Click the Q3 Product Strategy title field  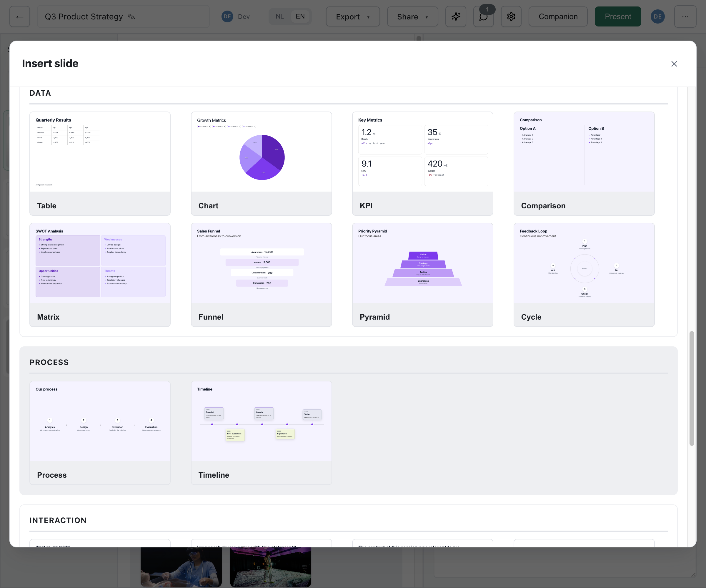click(123, 16)
